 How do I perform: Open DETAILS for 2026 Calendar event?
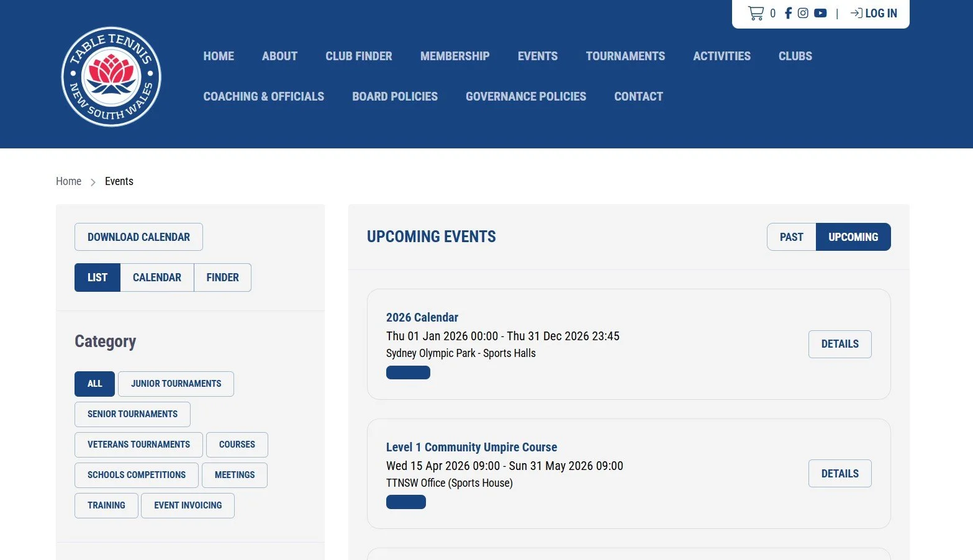(x=839, y=344)
